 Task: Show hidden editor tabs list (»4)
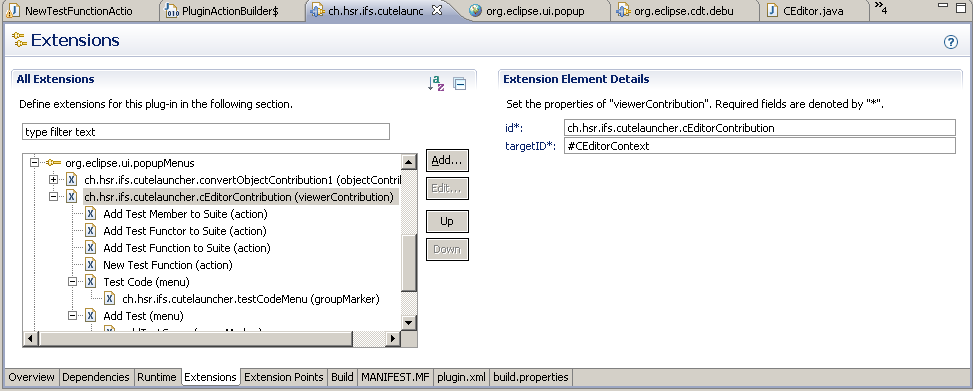(x=881, y=8)
